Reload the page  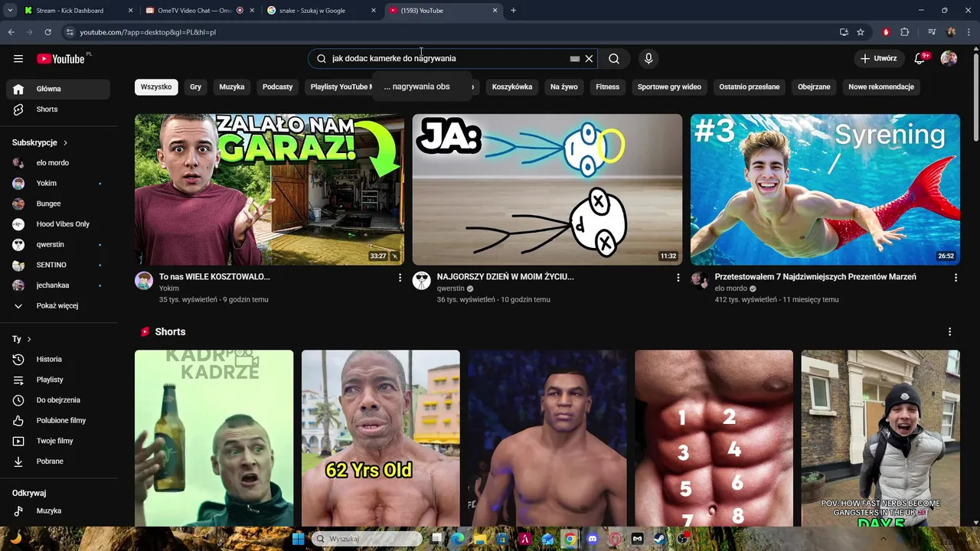click(47, 32)
